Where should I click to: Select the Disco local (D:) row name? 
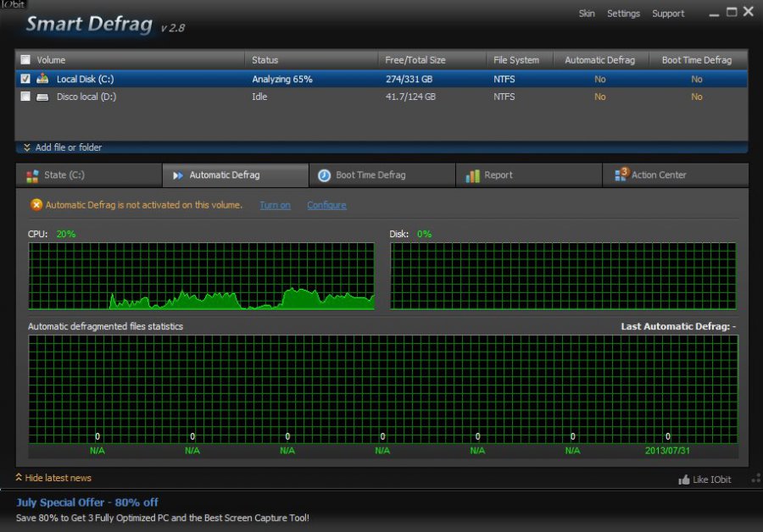click(86, 97)
